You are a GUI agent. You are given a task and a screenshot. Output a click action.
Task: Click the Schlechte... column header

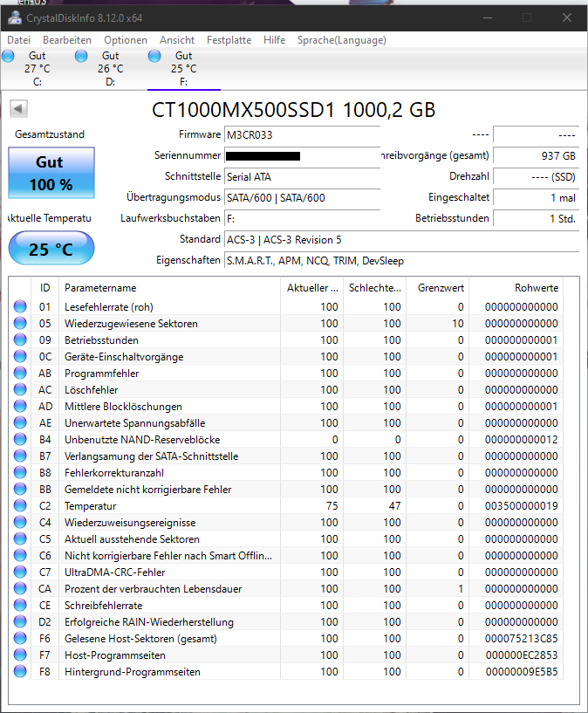pos(375,288)
